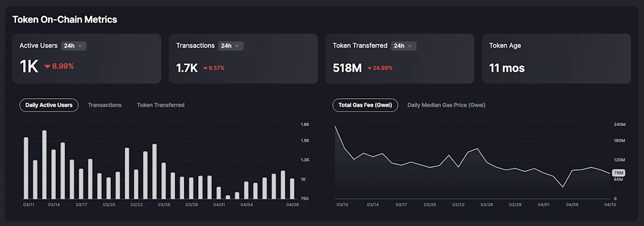Select the Total Gas Fee (Gwei) tab
Viewport: 644px width, 226px height.
pos(365,105)
